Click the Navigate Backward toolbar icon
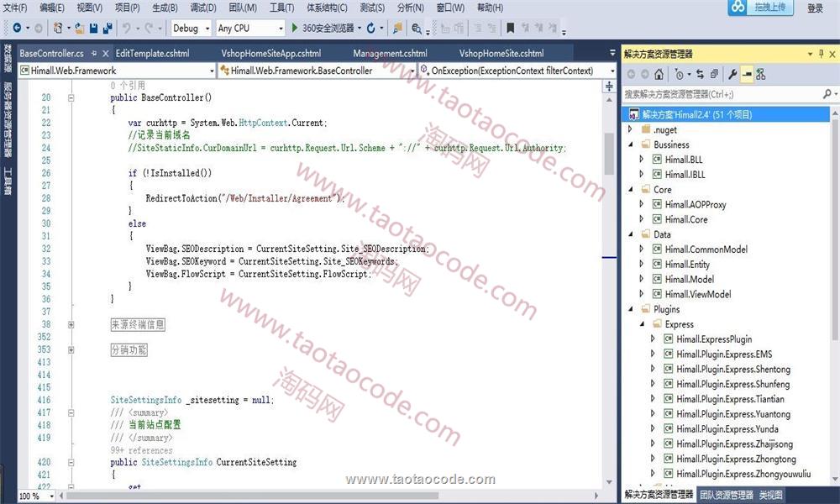Image resolution: width=840 pixels, height=504 pixels. click(17, 28)
